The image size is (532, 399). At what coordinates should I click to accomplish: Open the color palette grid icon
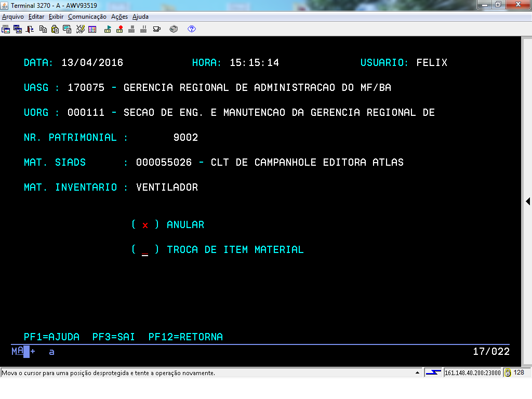click(92, 29)
